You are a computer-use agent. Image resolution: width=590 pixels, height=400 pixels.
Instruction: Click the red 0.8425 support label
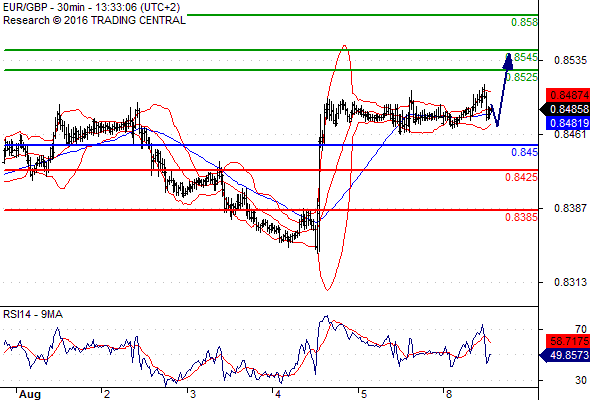(521, 177)
